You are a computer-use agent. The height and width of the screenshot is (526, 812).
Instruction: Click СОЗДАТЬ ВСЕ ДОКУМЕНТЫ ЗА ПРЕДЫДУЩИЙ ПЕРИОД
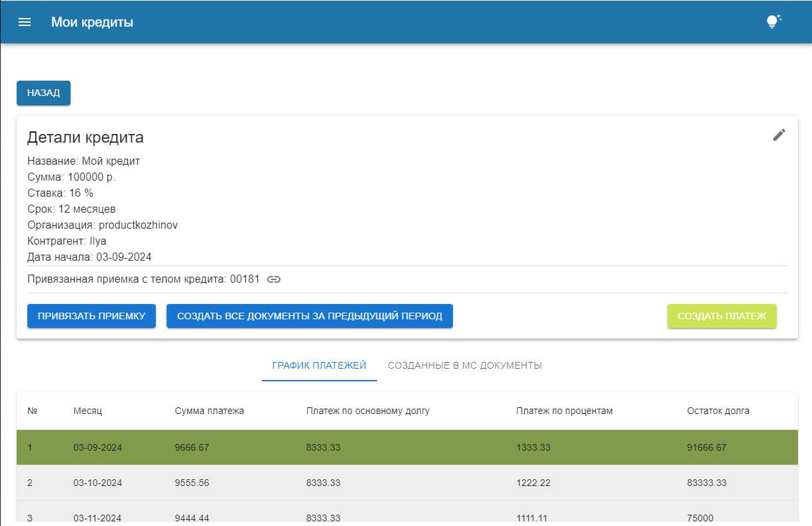point(309,316)
